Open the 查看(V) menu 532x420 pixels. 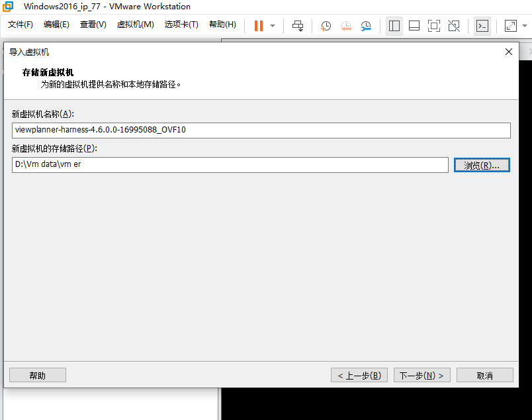[93, 25]
